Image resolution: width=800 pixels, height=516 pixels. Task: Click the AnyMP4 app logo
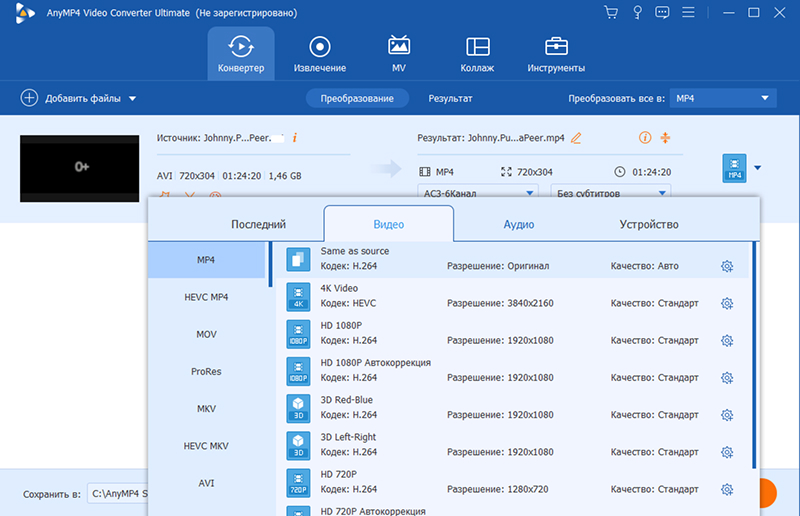[x=24, y=13]
